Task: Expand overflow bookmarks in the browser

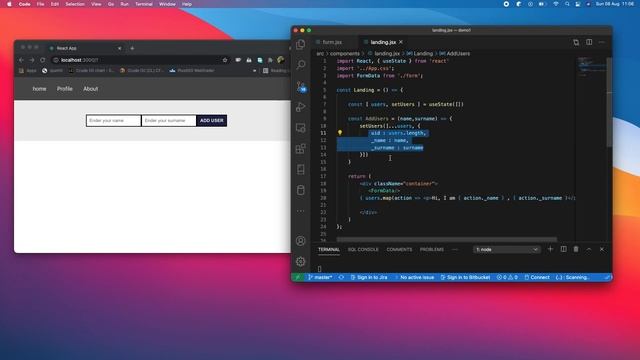Action: pos(255,71)
